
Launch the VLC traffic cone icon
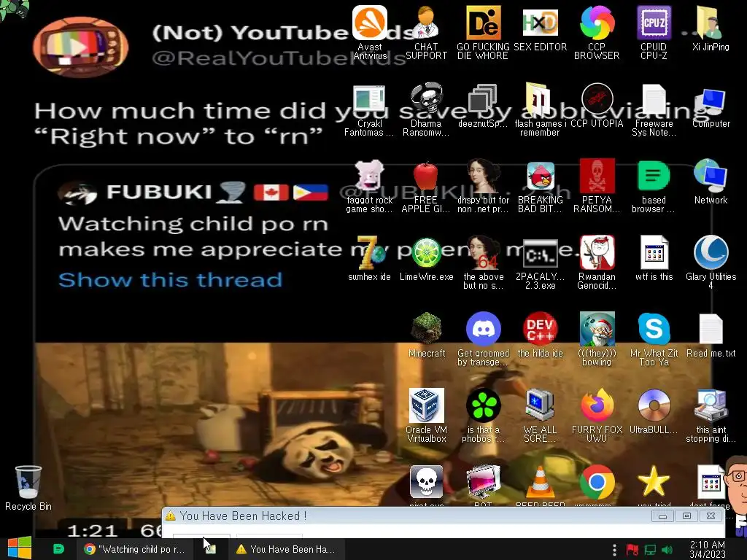point(540,483)
